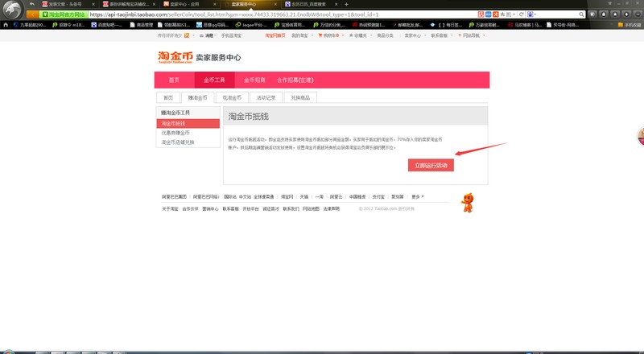
Task: Open the 手机收藏 bookmarks folder
Action: (630, 25)
